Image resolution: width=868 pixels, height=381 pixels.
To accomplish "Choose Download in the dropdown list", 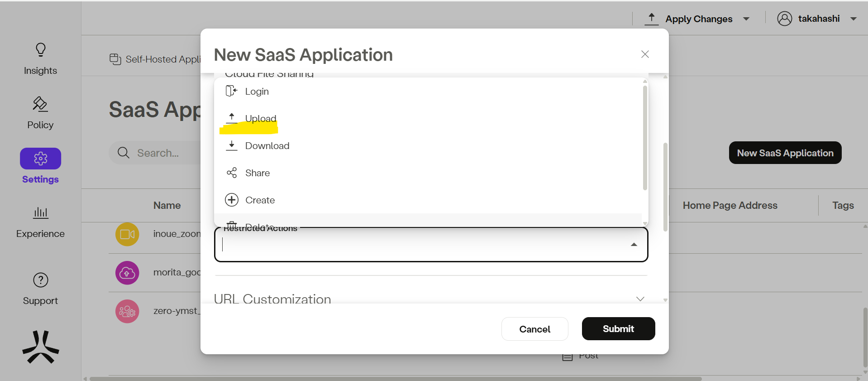I will click(x=267, y=146).
